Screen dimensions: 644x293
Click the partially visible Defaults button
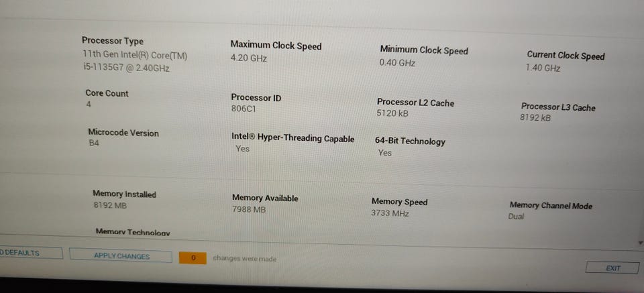tap(27, 253)
